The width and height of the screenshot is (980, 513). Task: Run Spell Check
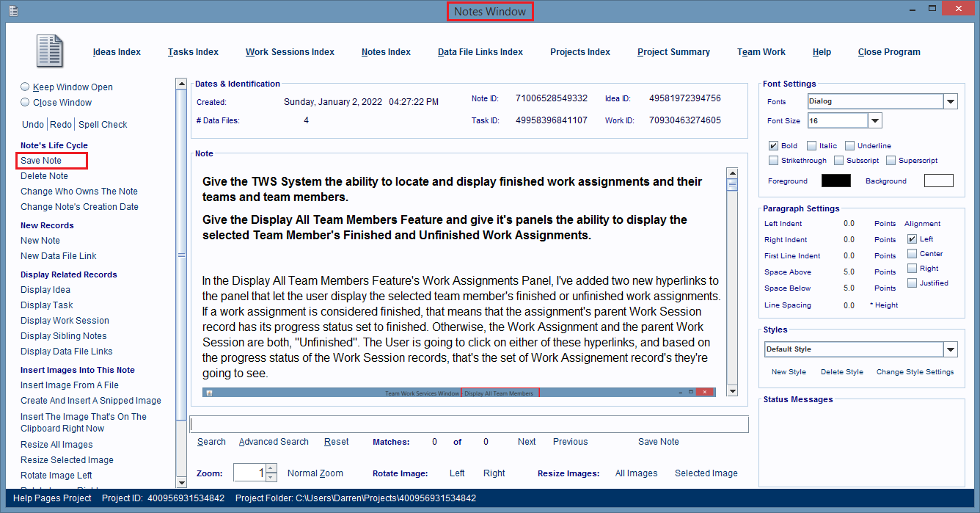103,125
